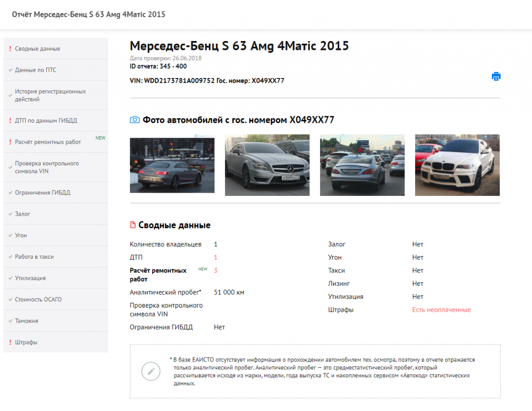532x411 pixels.
Task: Click the camera icon beside the photo heading
Action: pos(135,120)
